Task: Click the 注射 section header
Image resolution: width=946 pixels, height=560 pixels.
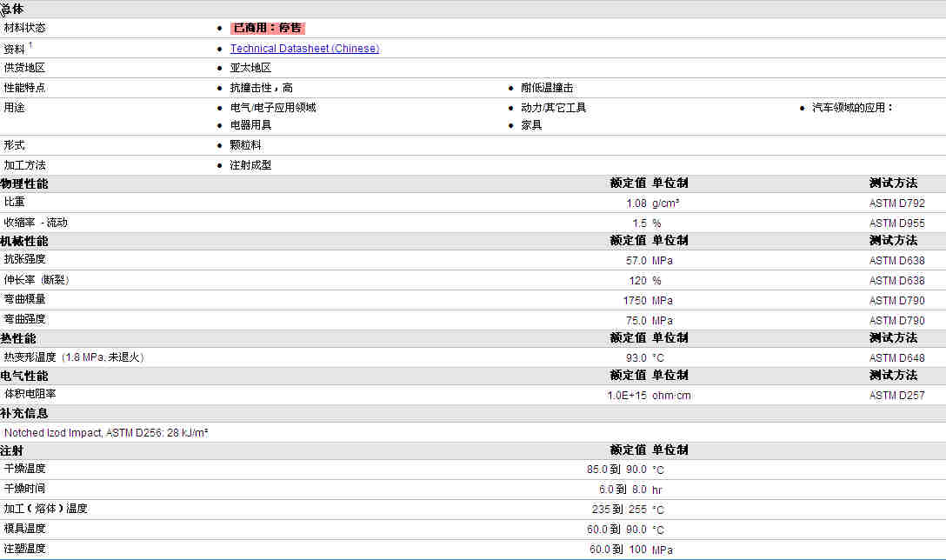Action: 12,450
